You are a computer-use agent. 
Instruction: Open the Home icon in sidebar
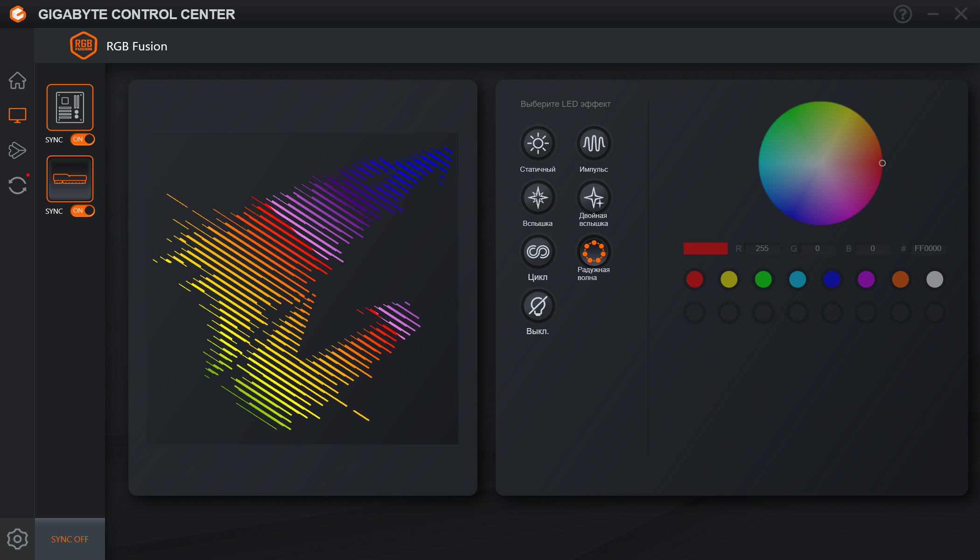tap(17, 80)
